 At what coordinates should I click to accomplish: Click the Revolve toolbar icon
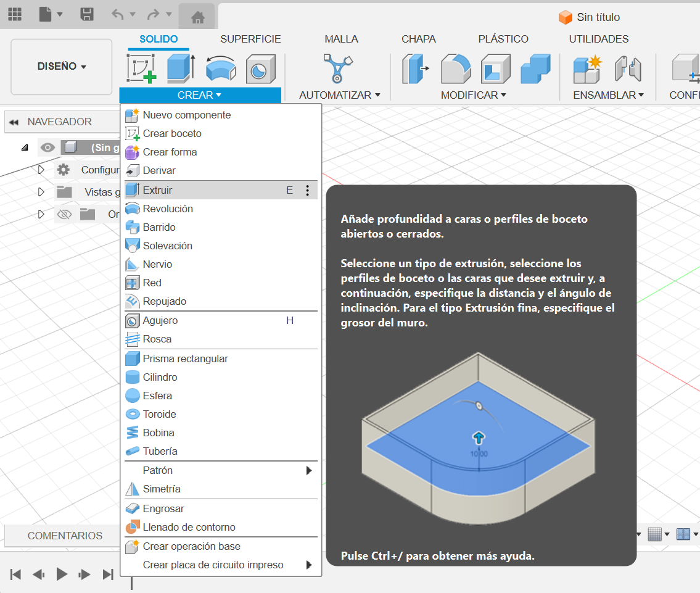[221, 68]
